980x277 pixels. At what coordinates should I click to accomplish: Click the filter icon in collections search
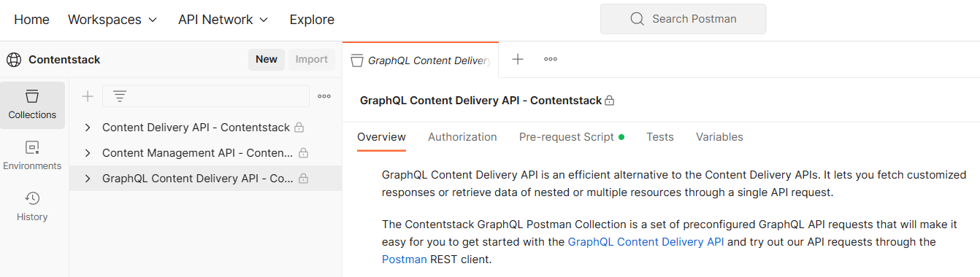click(x=120, y=96)
